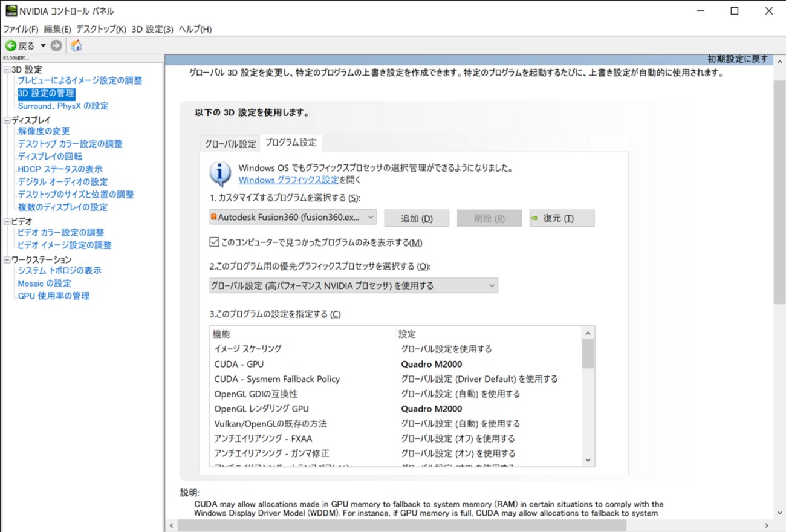Click the 追加 (D) button

[x=417, y=218]
